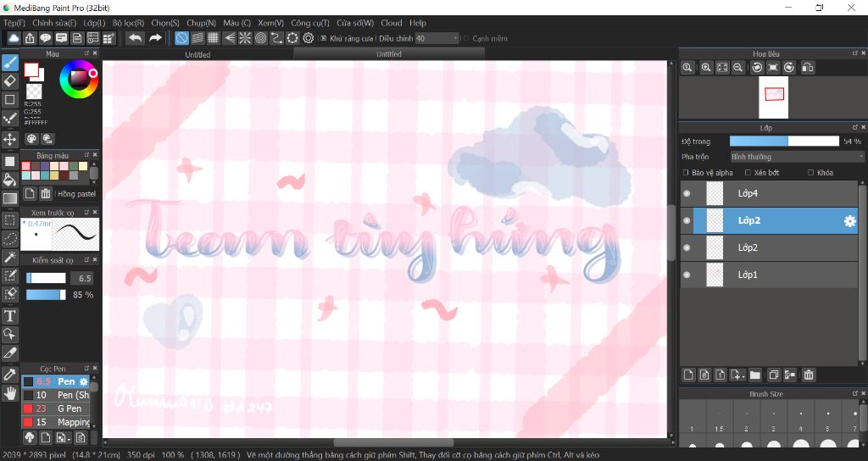Adjust the Độ trong opacity slider
This screenshot has width=868, height=461.
[784, 142]
